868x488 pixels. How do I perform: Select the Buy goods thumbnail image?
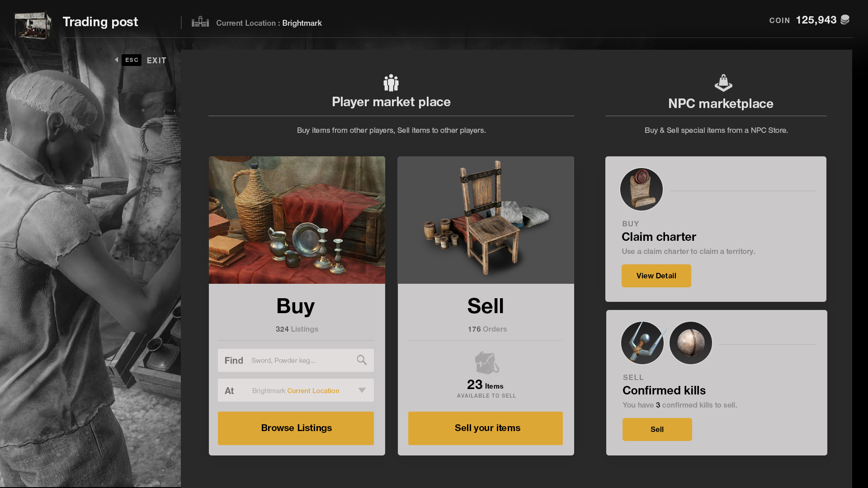[x=297, y=220]
